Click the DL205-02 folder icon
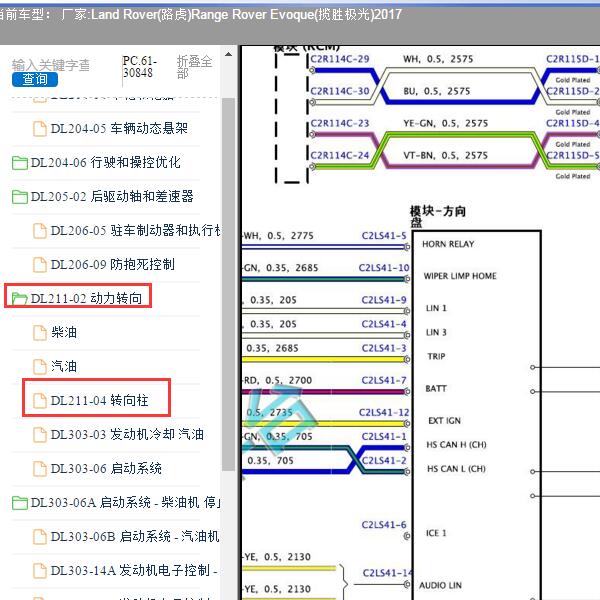The image size is (600, 600). tap(20, 197)
